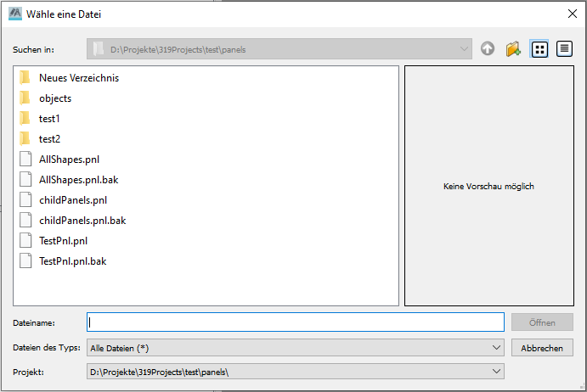Click the objects folder icon
The width and height of the screenshot is (587, 392).
pos(25,98)
